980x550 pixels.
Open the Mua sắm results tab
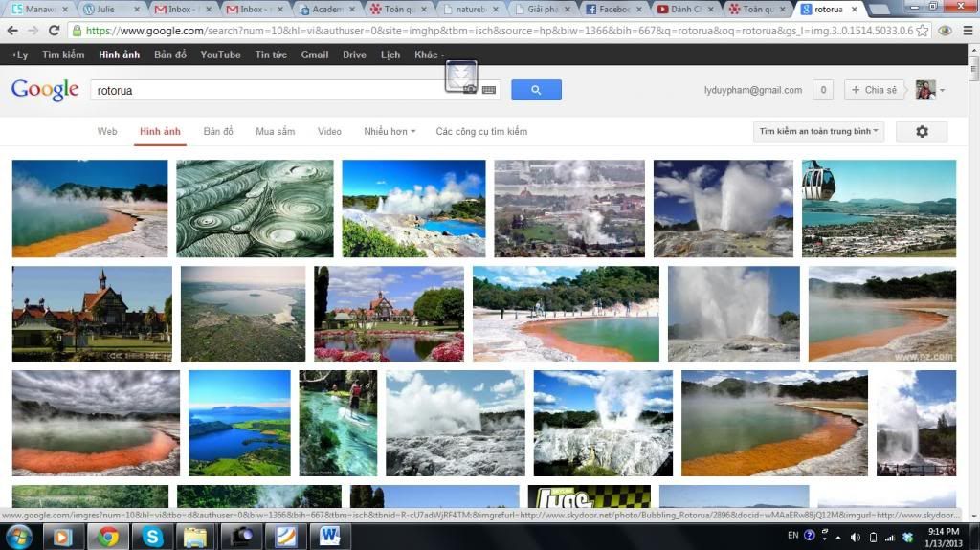point(275,131)
